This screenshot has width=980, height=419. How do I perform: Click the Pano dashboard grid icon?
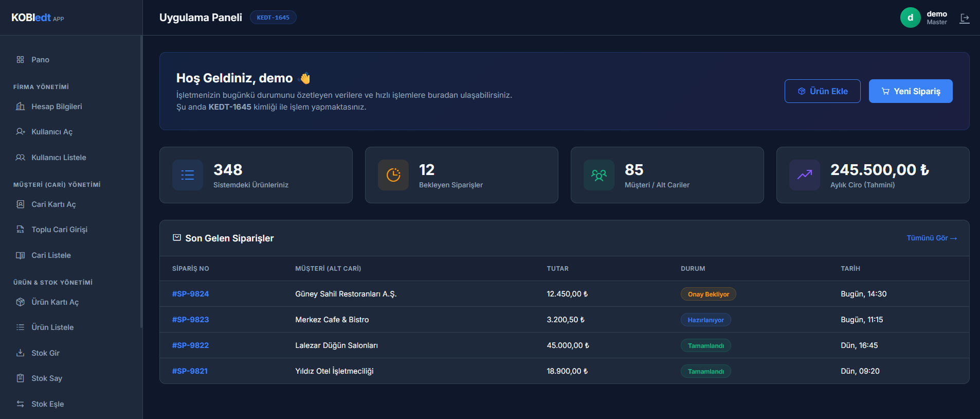tap(21, 60)
